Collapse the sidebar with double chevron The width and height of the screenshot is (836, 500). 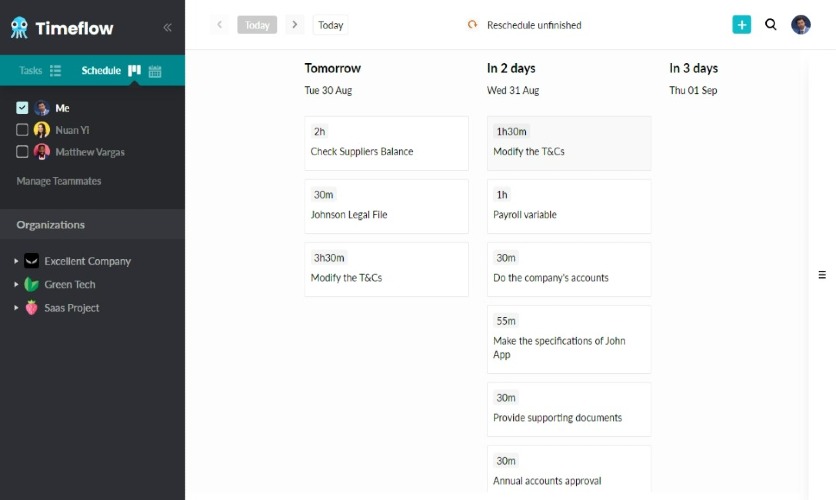click(167, 27)
